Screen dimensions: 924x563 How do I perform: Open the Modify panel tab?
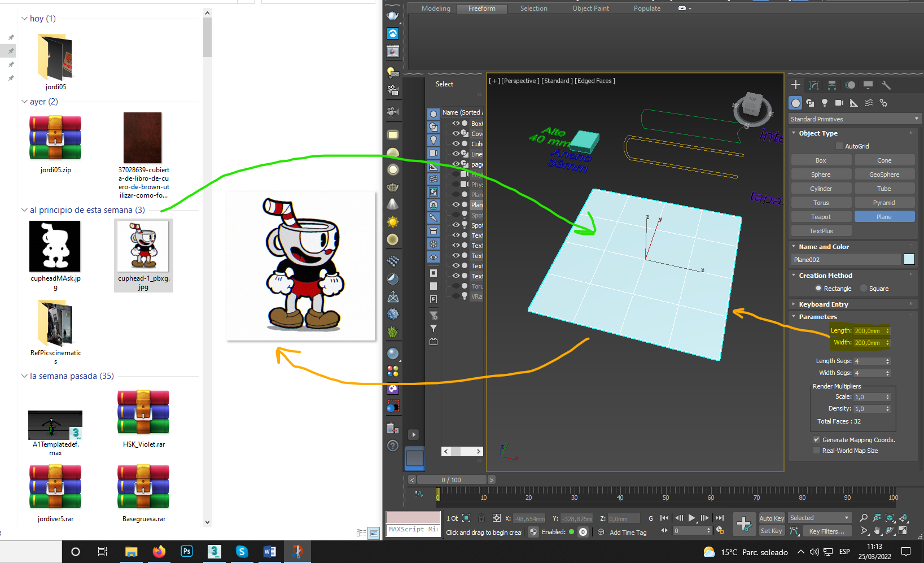pos(813,85)
